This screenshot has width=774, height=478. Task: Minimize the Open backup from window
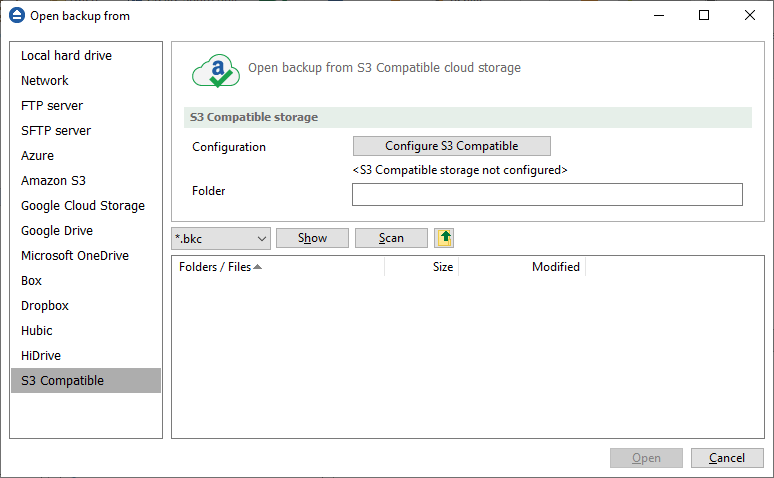(659, 15)
